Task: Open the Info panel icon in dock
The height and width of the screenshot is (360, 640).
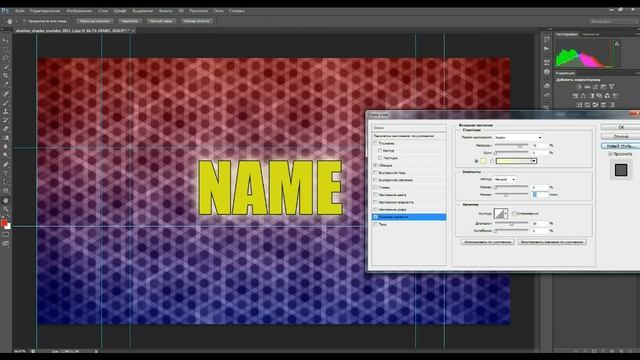Action: tap(547, 72)
